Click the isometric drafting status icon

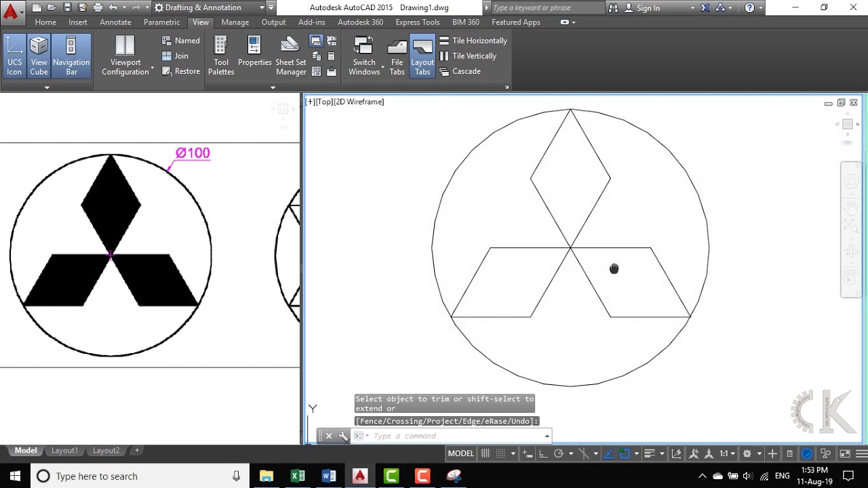pos(583,453)
